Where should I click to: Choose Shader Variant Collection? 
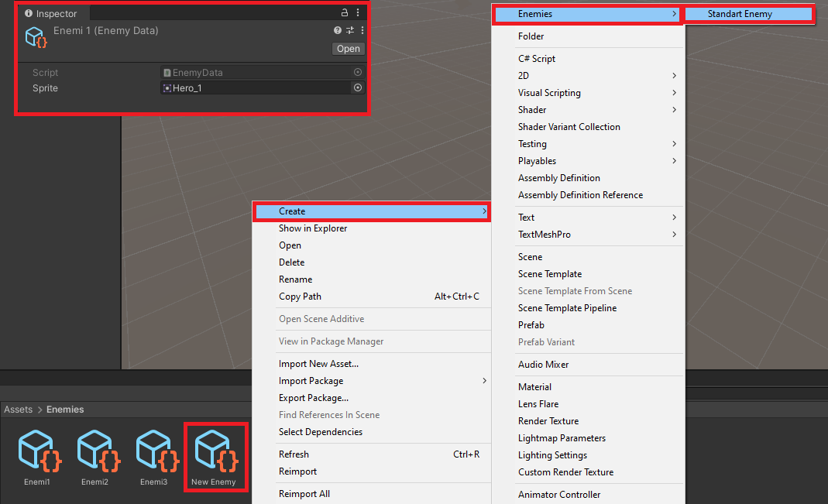[588, 127]
